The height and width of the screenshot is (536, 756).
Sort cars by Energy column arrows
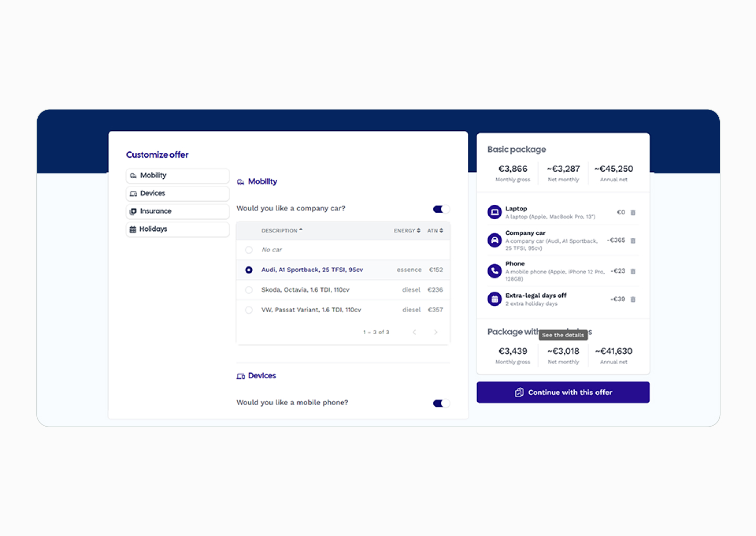click(x=407, y=231)
